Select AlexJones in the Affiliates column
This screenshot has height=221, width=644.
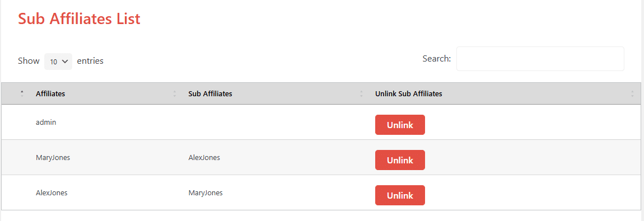tap(52, 192)
